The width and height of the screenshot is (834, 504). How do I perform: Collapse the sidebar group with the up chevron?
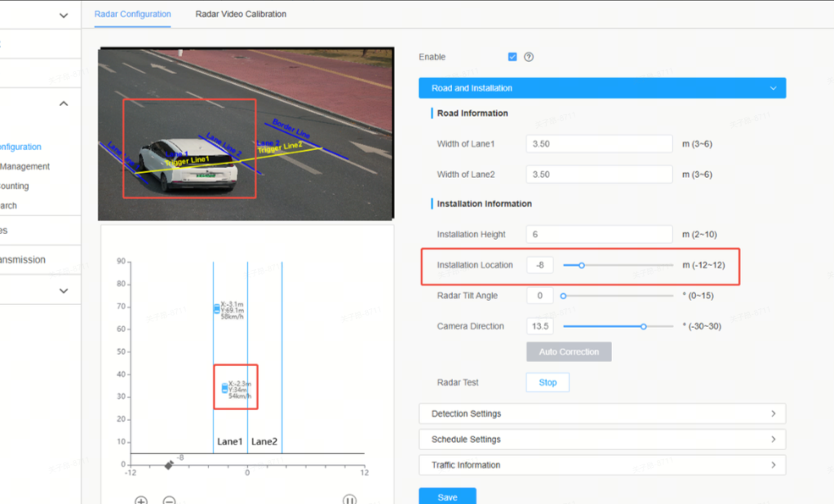(64, 104)
